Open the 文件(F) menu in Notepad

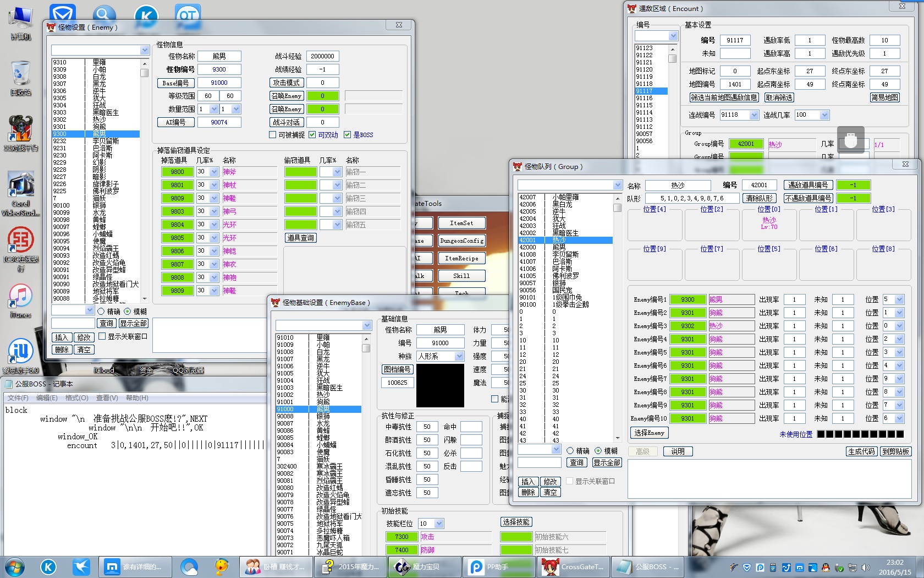18,397
